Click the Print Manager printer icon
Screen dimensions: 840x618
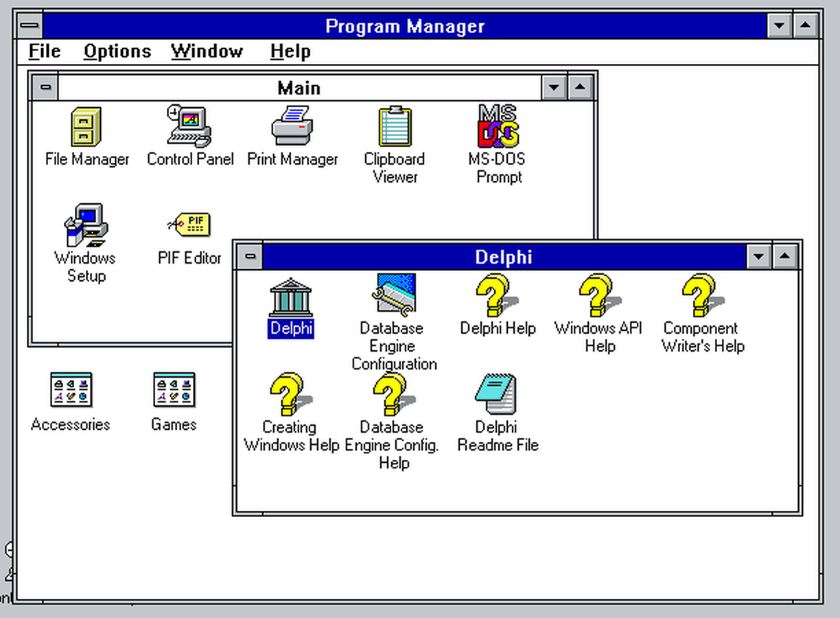(x=292, y=126)
